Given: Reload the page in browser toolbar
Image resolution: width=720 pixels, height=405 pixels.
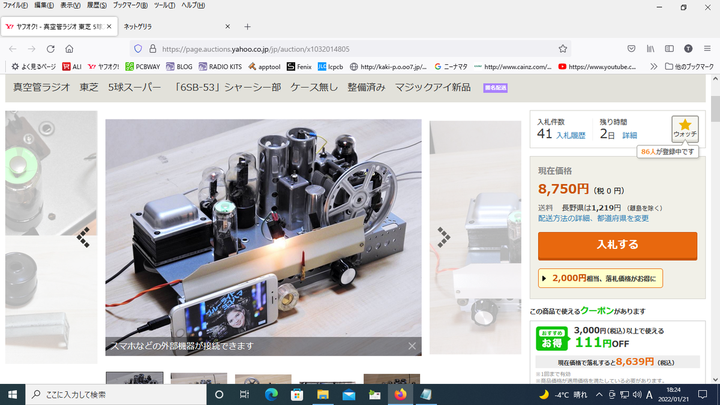Looking at the screenshot, I should (x=50, y=48).
